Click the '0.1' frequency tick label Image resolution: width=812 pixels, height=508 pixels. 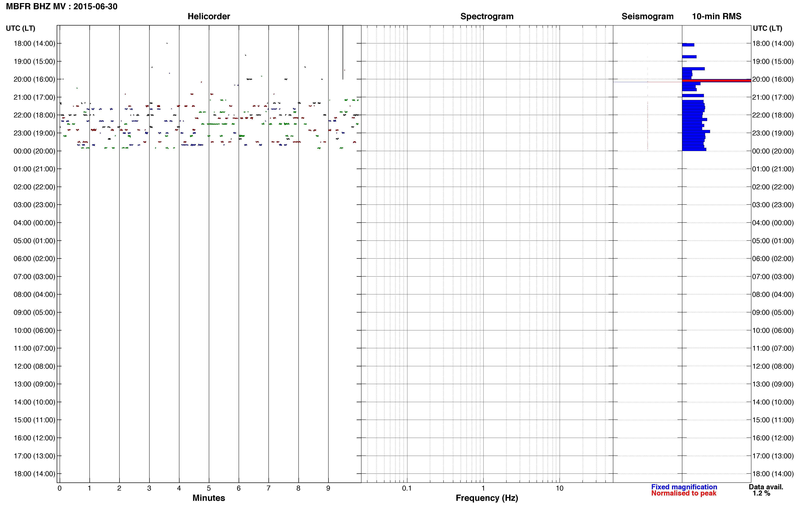pyautogui.click(x=407, y=488)
